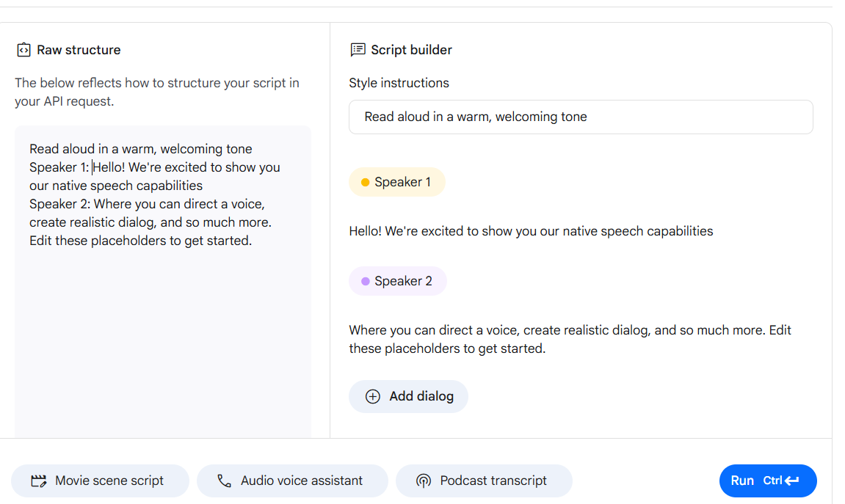Viewport: 845px width, 504px height.
Task: Select the Speaker 2 chip label
Action: pos(403,282)
